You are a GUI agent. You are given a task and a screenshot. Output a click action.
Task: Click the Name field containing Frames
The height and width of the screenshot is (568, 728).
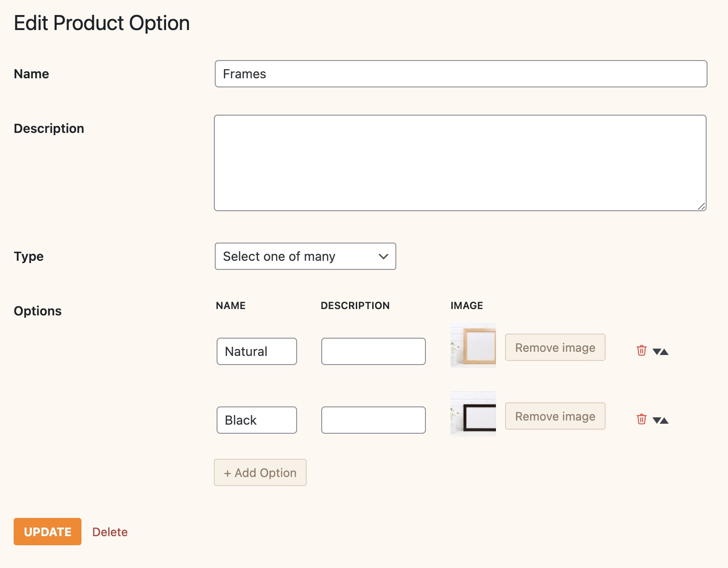[x=460, y=74]
